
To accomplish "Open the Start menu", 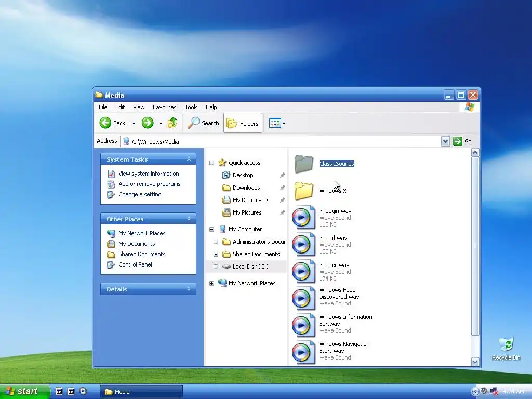I will coord(25,391).
